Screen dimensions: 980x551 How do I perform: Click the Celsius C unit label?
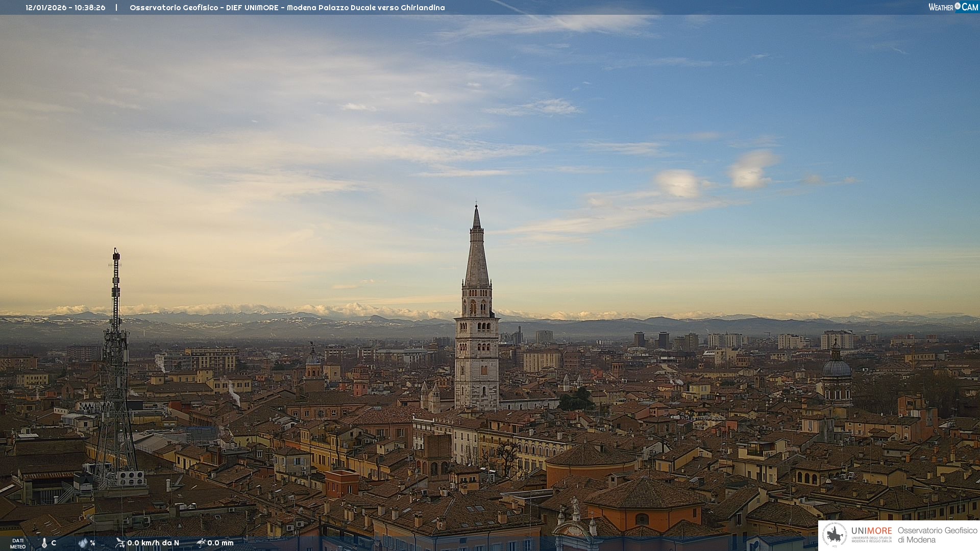[54, 543]
